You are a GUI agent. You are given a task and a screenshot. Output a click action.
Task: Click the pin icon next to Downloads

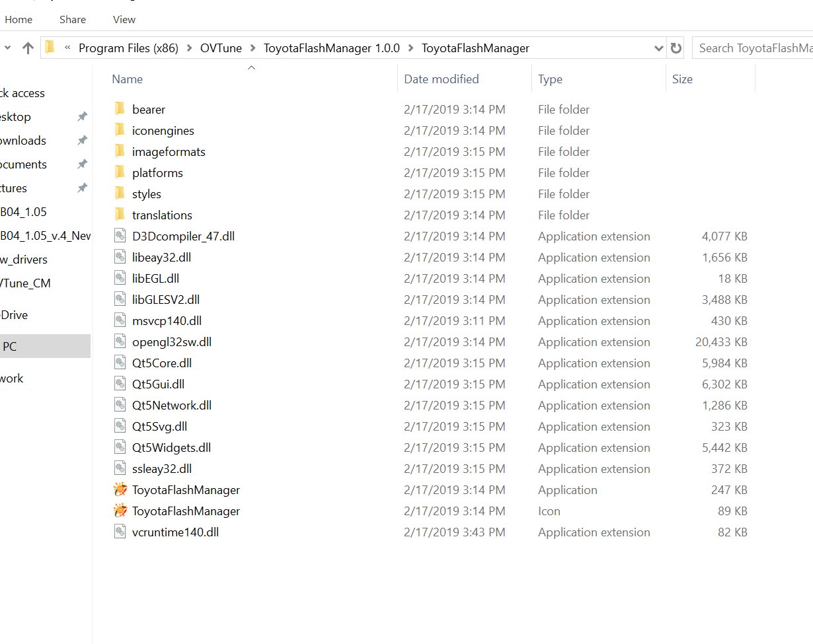pyautogui.click(x=82, y=141)
